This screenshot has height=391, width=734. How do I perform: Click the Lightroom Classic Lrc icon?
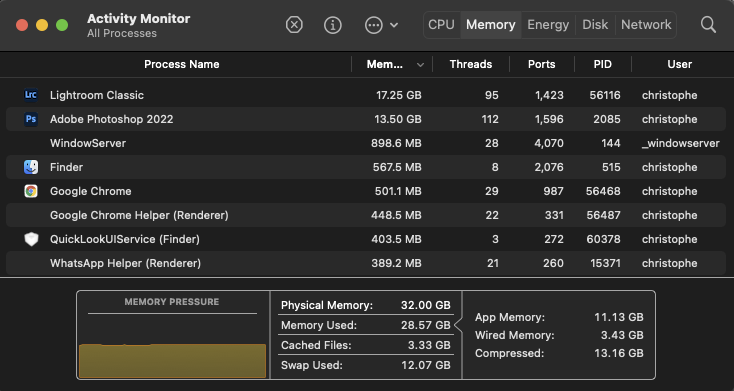pos(31,95)
